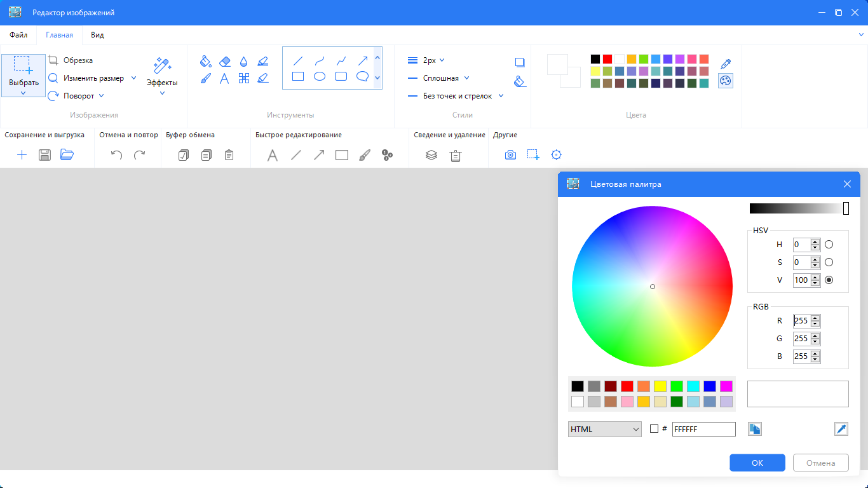Screen dimensions: 868x488
Task: Select the H radio button in HSV
Action: point(829,244)
